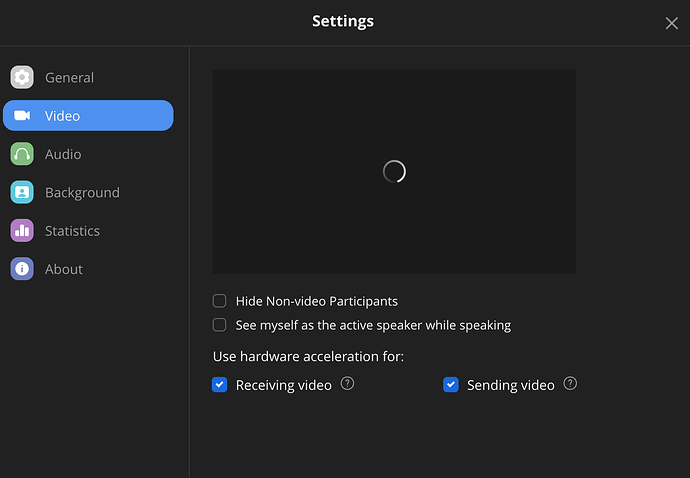Click the General gear icon
The image size is (690, 478).
22,78
